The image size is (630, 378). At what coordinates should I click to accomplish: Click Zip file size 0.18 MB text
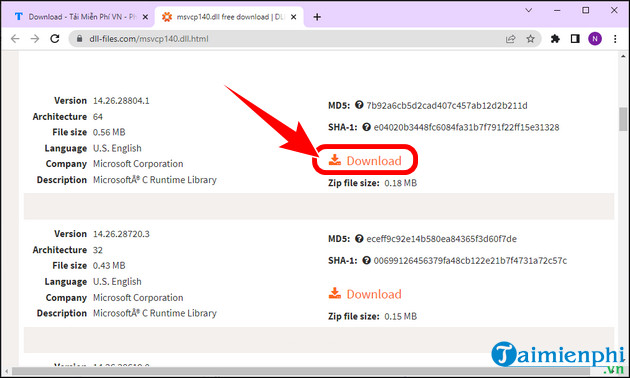[372, 183]
